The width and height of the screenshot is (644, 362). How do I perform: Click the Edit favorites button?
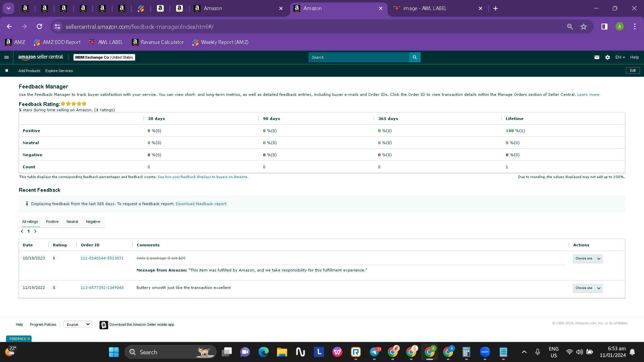pyautogui.click(x=633, y=70)
